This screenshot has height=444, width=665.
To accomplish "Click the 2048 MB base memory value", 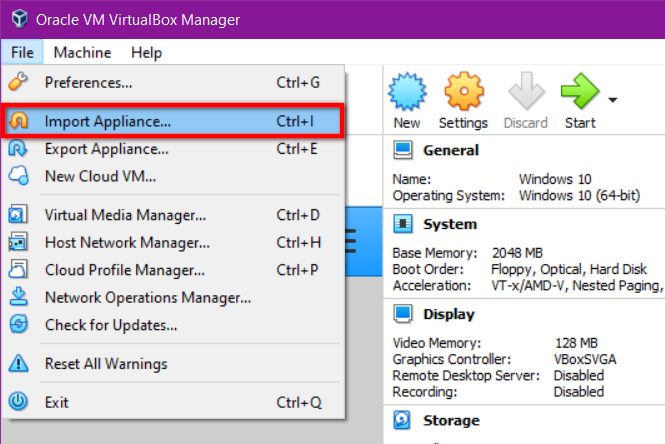I will [x=517, y=253].
